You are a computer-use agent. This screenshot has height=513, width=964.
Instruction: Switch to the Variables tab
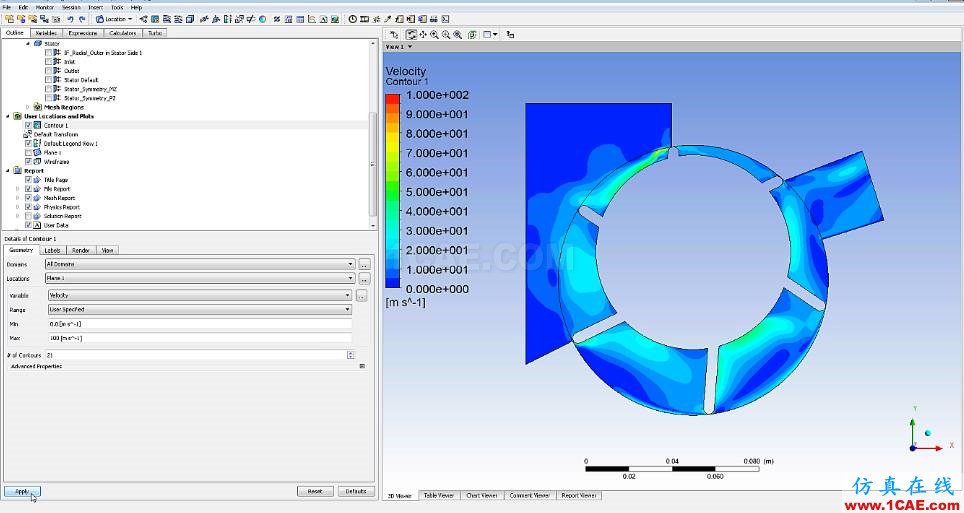click(47, 33)
